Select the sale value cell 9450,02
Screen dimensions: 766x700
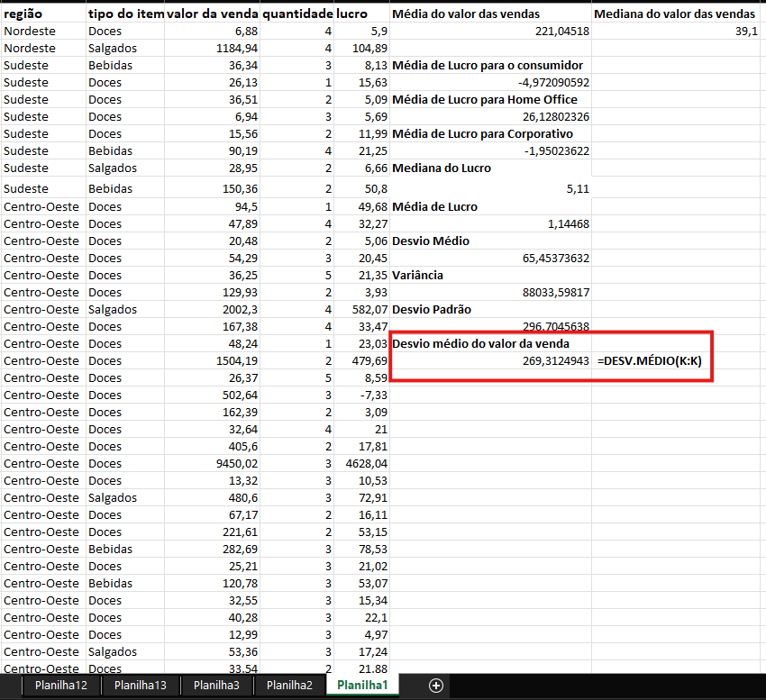click(212, 463)
